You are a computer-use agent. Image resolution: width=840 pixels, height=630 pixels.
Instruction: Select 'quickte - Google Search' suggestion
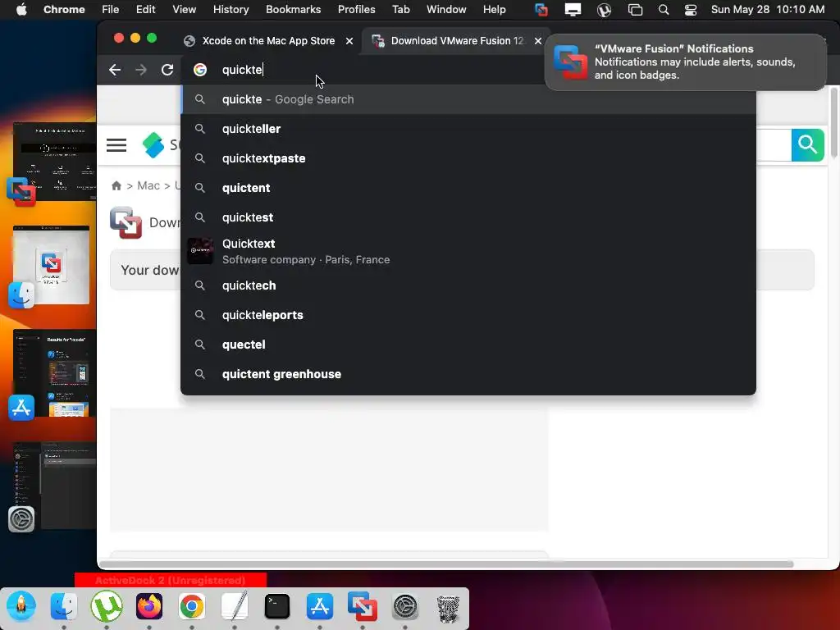coord(468,99)
